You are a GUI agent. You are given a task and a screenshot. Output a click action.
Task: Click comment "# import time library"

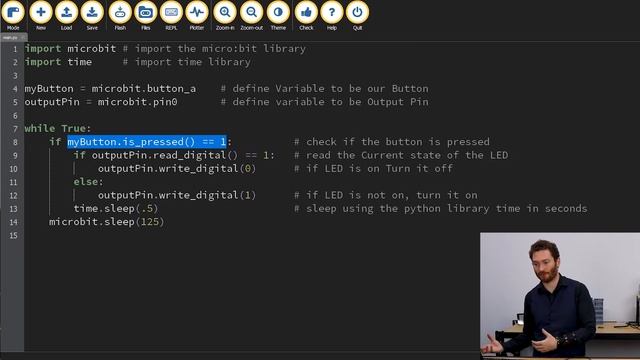click(187, 62)
